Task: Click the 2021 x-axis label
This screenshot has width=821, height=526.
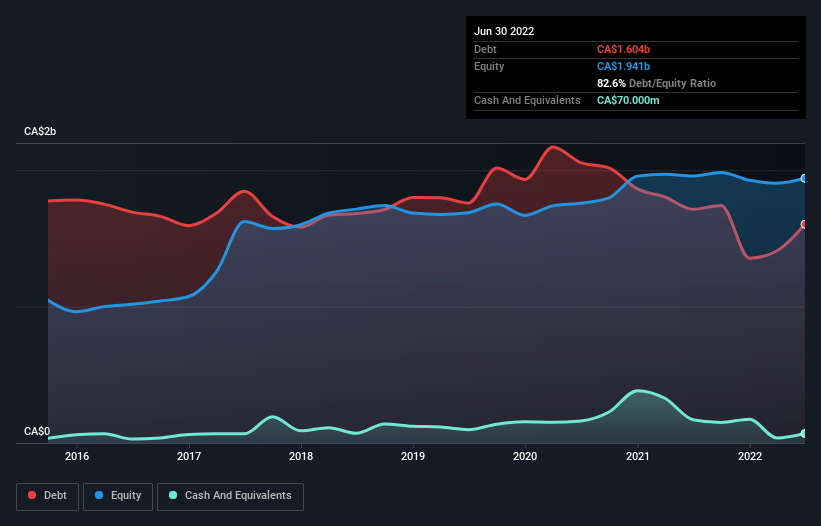Action: 638,456
